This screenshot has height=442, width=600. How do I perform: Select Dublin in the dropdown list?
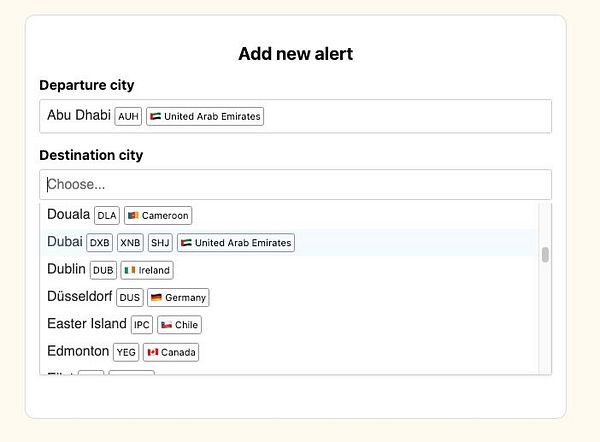[x=66, y=269]
